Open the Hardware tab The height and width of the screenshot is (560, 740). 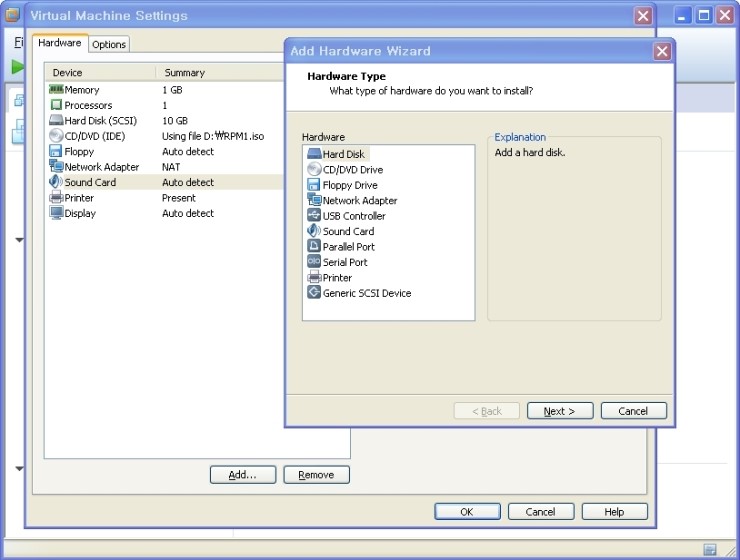[x=60, y=43]
